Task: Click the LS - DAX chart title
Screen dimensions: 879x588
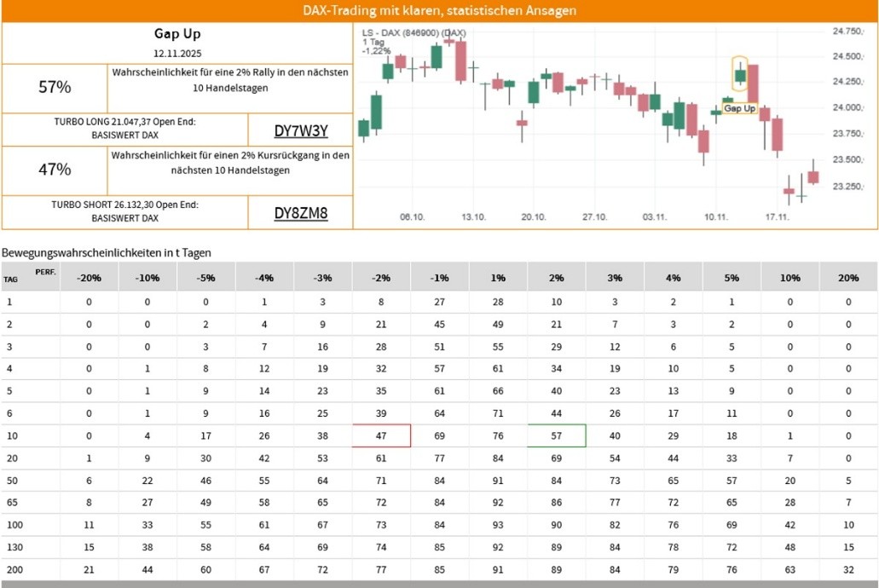Action: tap(413, 33)
